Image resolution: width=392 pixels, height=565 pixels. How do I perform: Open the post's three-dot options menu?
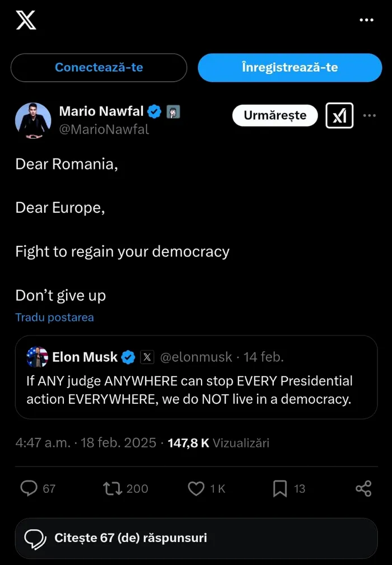[x=370, y=115]
